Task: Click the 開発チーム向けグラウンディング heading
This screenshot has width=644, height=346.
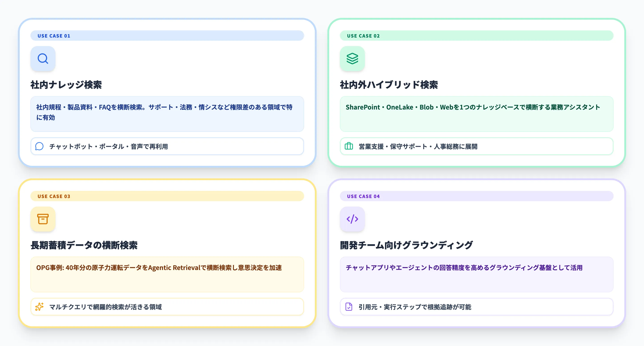Action: (406, 245)
